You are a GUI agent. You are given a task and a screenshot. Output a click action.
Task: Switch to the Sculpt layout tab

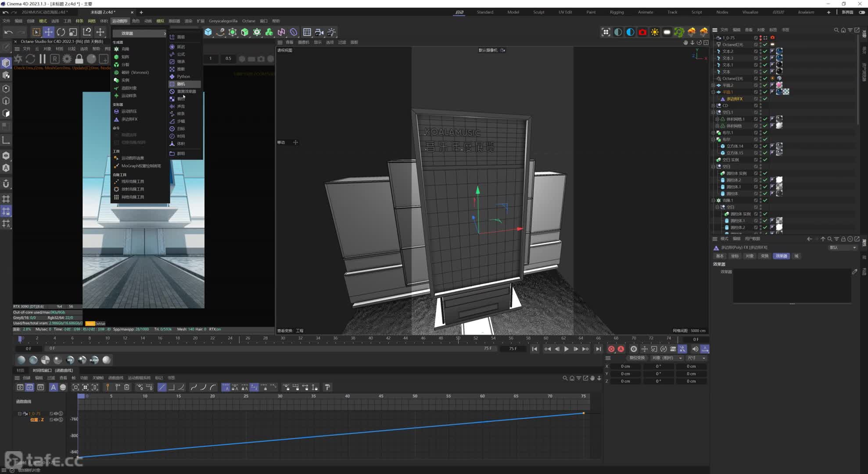538,12
